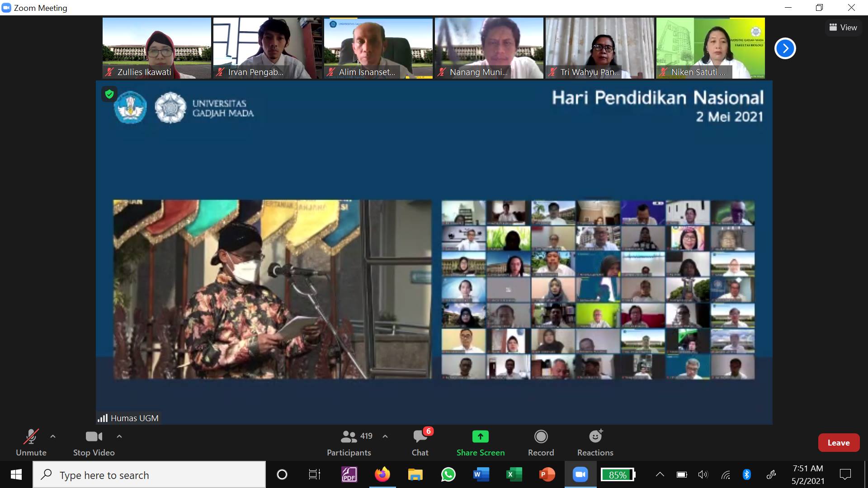Open Wi-Fi network settings in tray

(x=725, y=474)
